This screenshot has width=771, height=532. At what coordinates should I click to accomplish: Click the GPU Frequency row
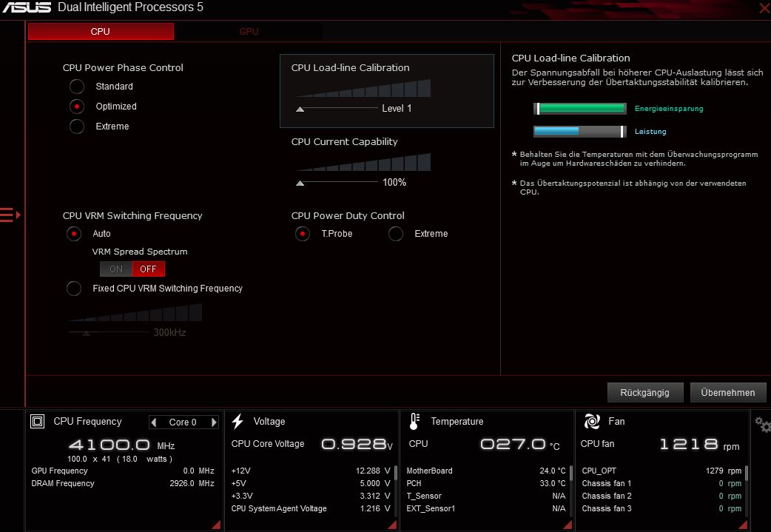point(123,471)
